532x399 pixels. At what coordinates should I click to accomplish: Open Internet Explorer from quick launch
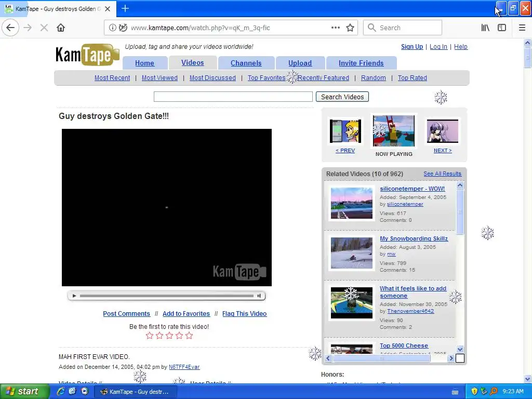click(x=61, y=391)
